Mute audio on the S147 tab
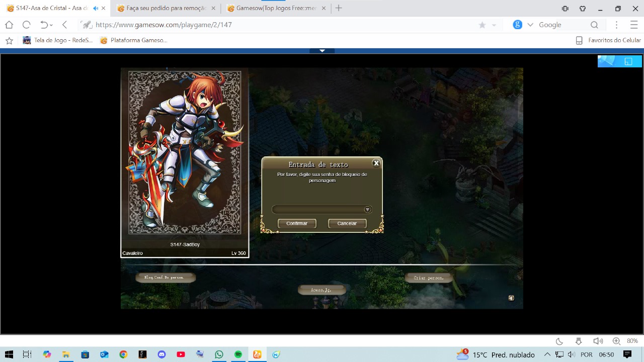This screenshot has height=362, width=644. [x=96, y=9]
